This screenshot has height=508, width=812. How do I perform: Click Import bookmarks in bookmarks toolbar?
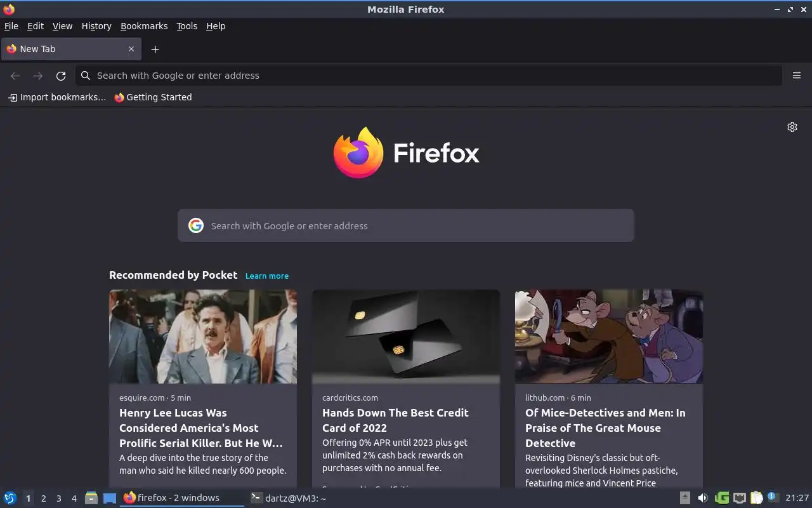tap(57, 97)
